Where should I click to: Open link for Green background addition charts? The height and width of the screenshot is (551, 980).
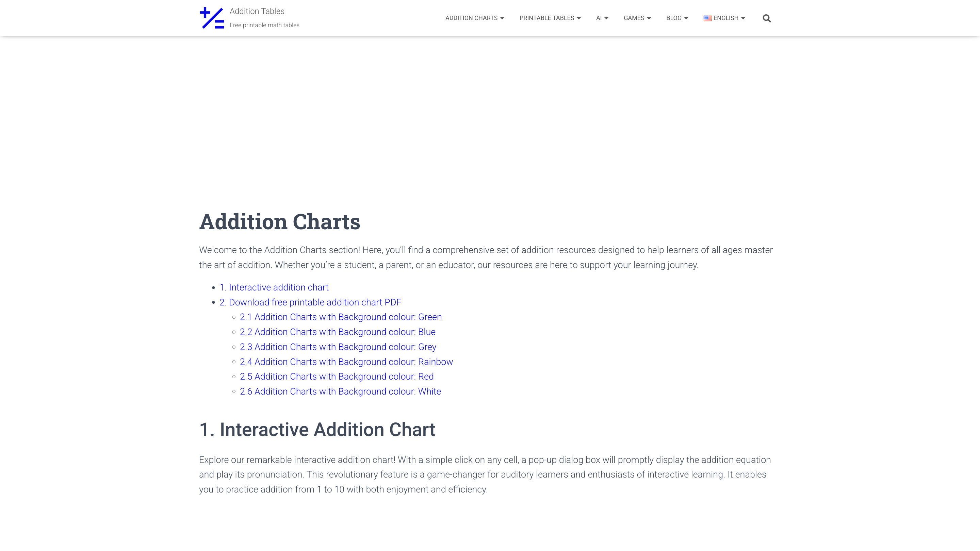pyautogui.click(x=341, y=317)
